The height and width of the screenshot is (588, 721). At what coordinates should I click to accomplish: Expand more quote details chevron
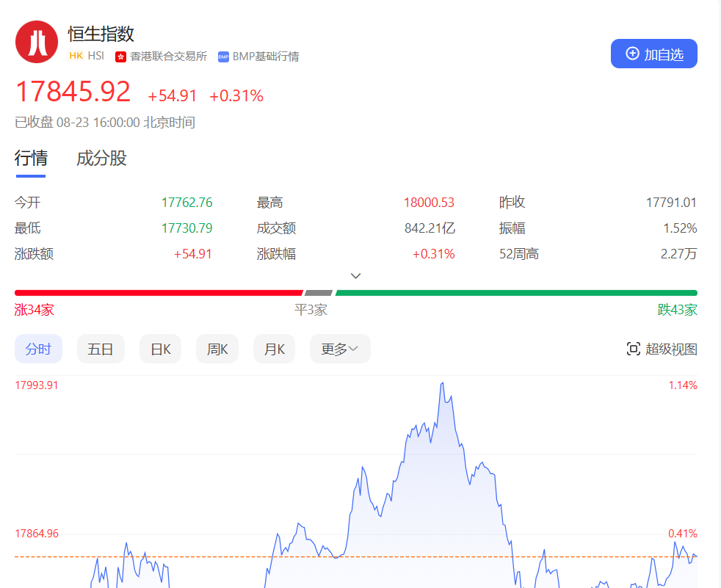[355, 276]
